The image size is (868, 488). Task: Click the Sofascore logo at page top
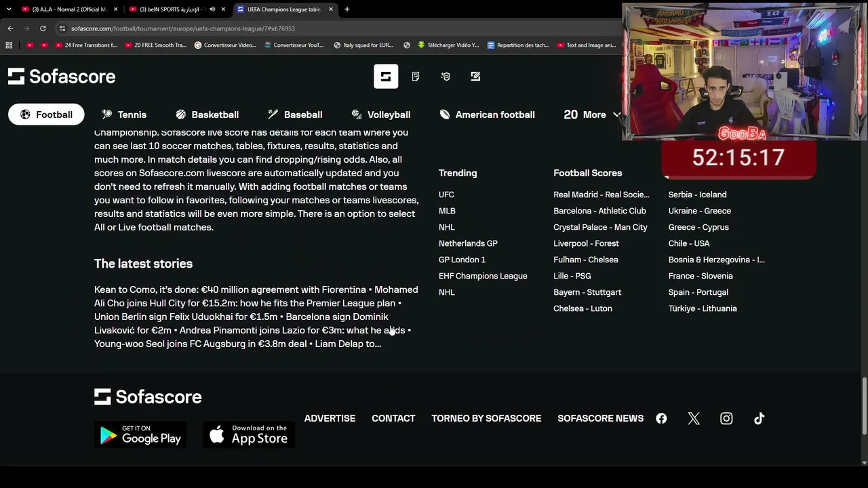point(62,77)
